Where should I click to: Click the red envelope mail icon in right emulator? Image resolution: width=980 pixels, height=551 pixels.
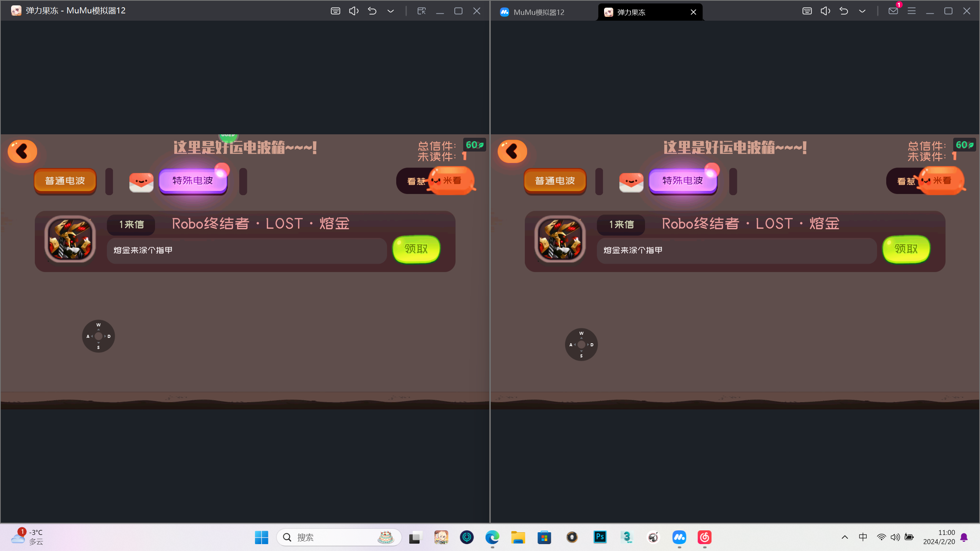tap(631, 182)
